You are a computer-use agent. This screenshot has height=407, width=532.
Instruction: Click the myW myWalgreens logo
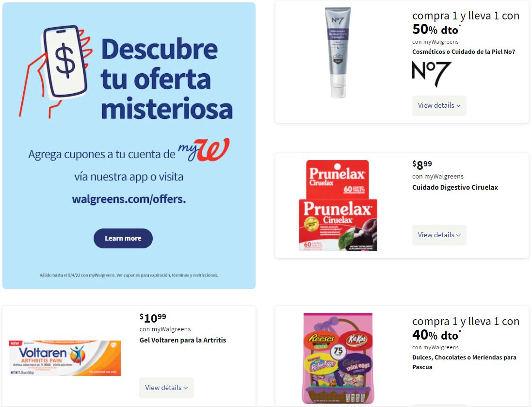click(204, 150)
